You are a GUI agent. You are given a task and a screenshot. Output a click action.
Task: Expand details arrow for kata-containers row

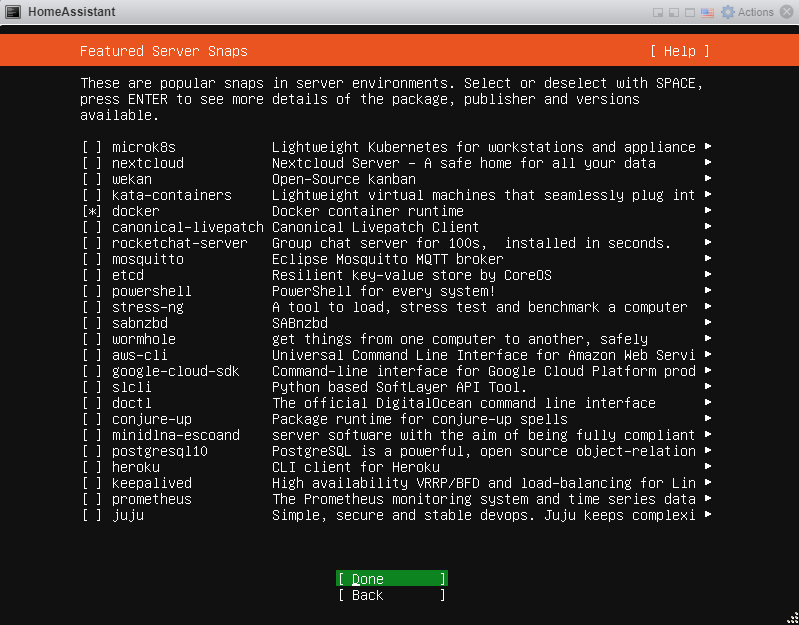click(x=708, y=194)
